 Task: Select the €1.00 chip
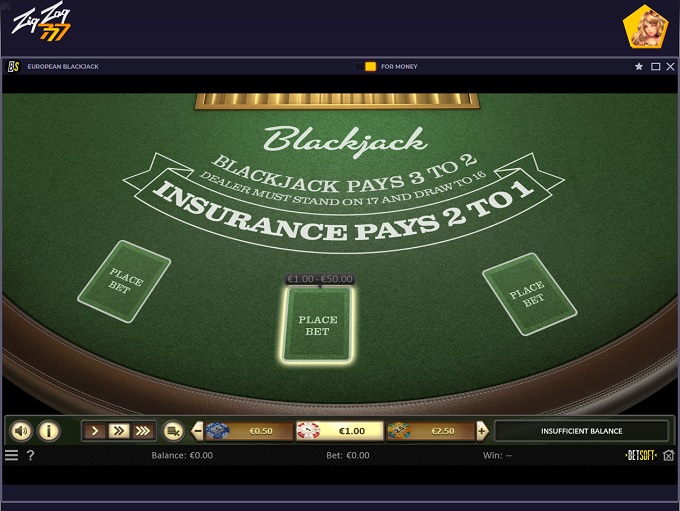point(340,431)
